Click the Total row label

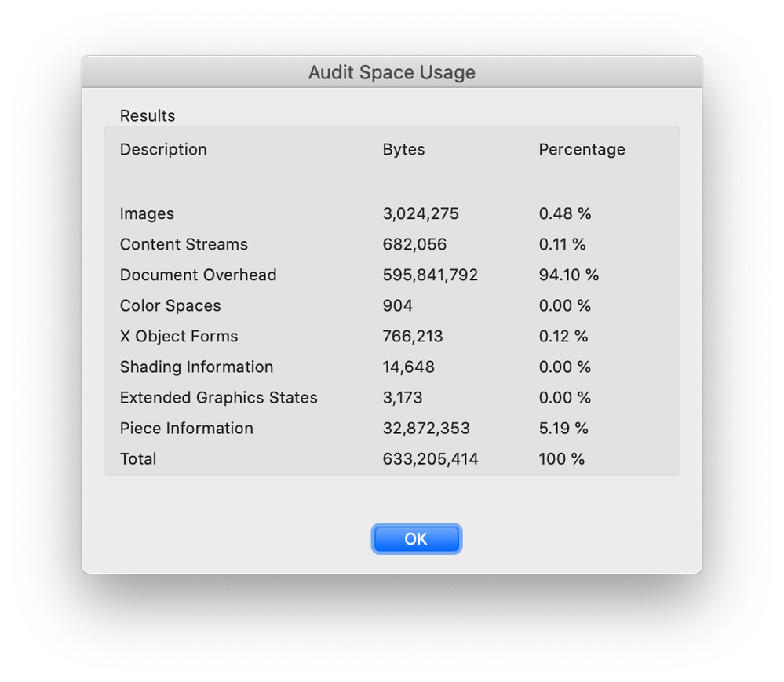(138, 458)
